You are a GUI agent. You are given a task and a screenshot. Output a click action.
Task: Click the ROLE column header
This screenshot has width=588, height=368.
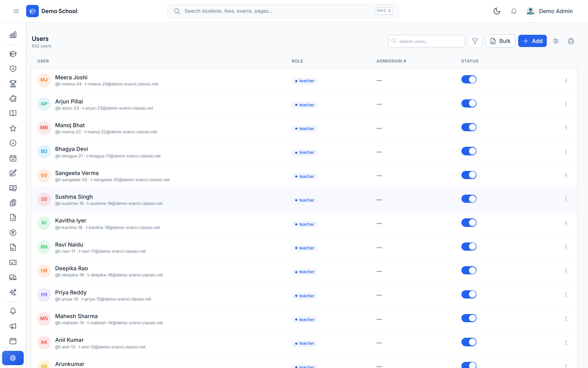pyautogui.click(x=297, y=61)
